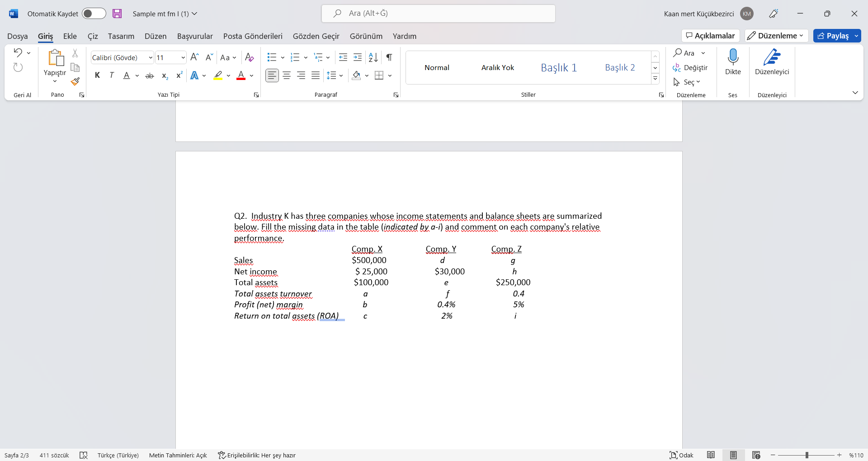Toggle underline A button
The width and height of the screenshot is (868, 461).
(x=127, y=75)
